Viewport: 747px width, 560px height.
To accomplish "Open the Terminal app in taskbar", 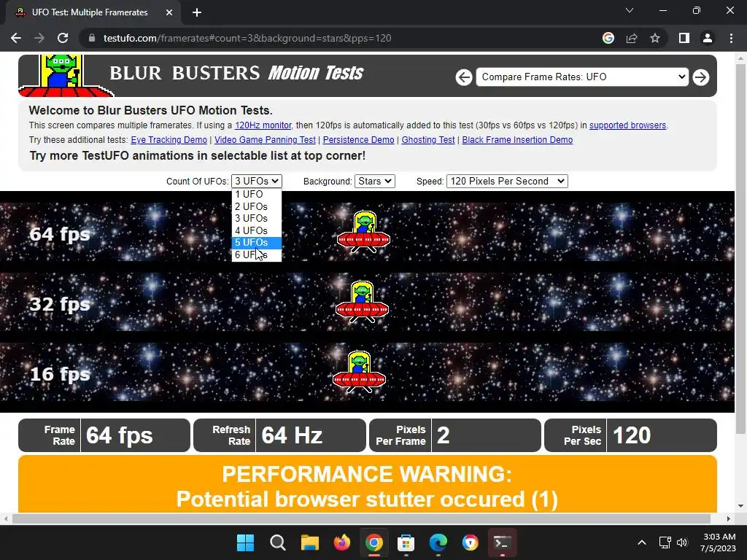I will coord(502,542).
